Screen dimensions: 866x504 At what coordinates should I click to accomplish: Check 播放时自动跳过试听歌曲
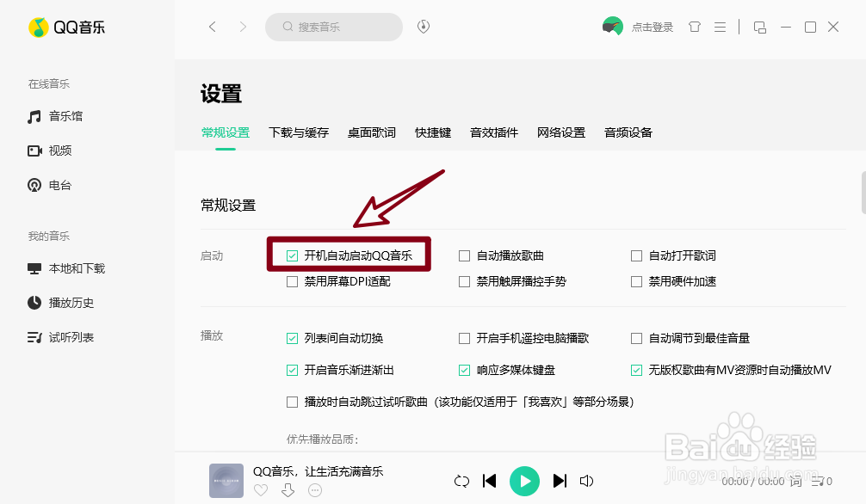[x=292, y=402]
